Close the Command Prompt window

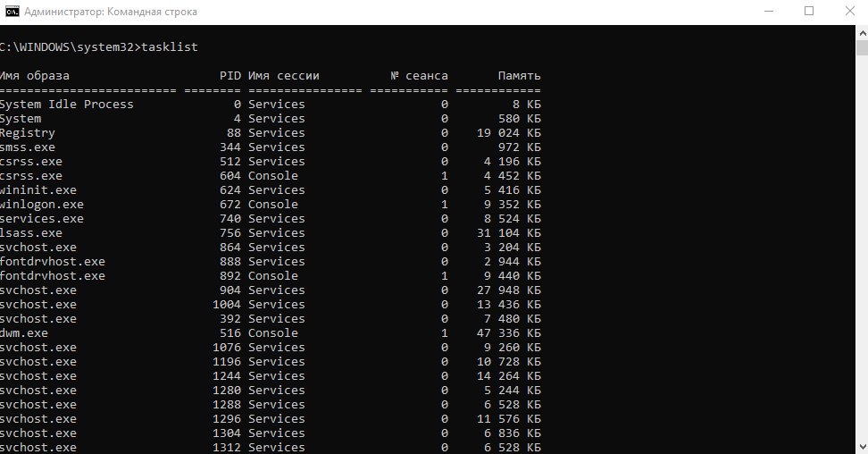pos(850,11)
